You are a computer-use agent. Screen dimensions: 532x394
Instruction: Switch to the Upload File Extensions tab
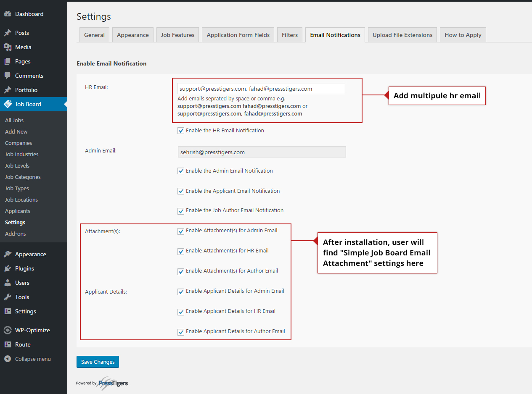point(402,34)
